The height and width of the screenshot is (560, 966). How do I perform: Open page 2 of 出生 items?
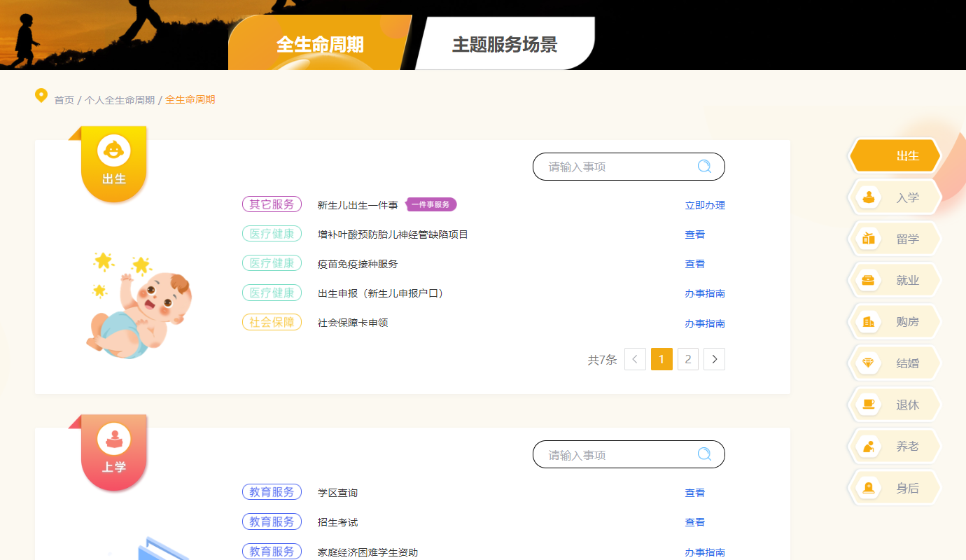(x=688, y=359)
